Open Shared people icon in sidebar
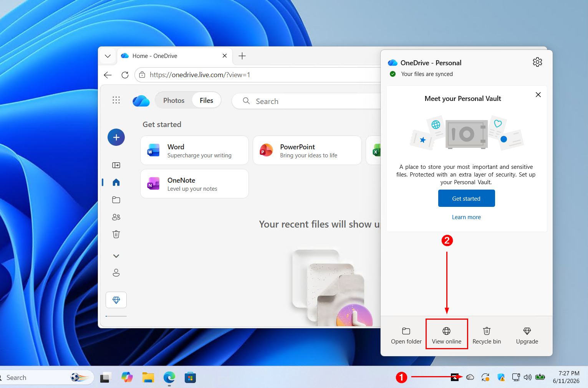This screenshot has height=388, width=588. click(x=116, y=217)
